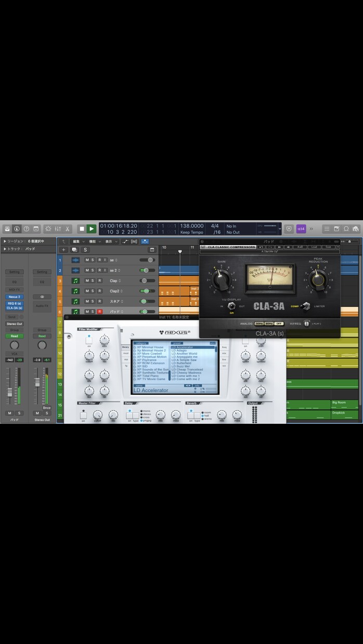This screenshot has width=363, height=644.
Task: Toggle the Inspector info button
Action: pyautogui.click(x=17, y=229)
